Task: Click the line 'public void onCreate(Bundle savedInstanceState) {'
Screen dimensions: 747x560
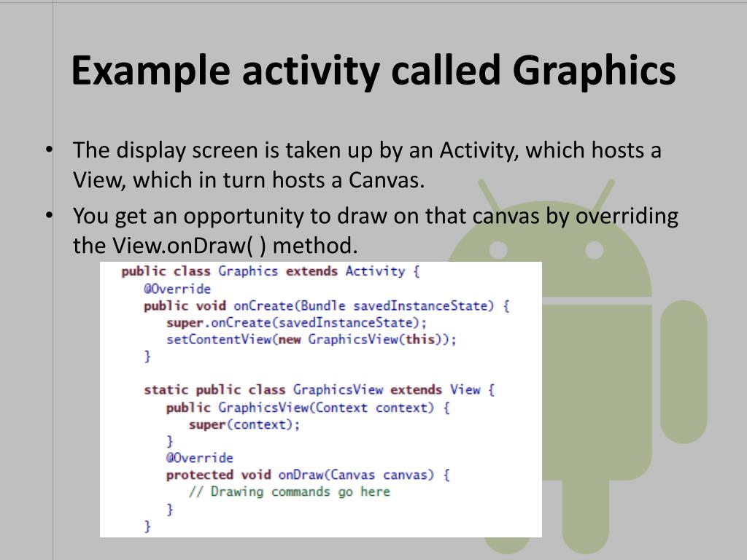Action: pos(327,306)
